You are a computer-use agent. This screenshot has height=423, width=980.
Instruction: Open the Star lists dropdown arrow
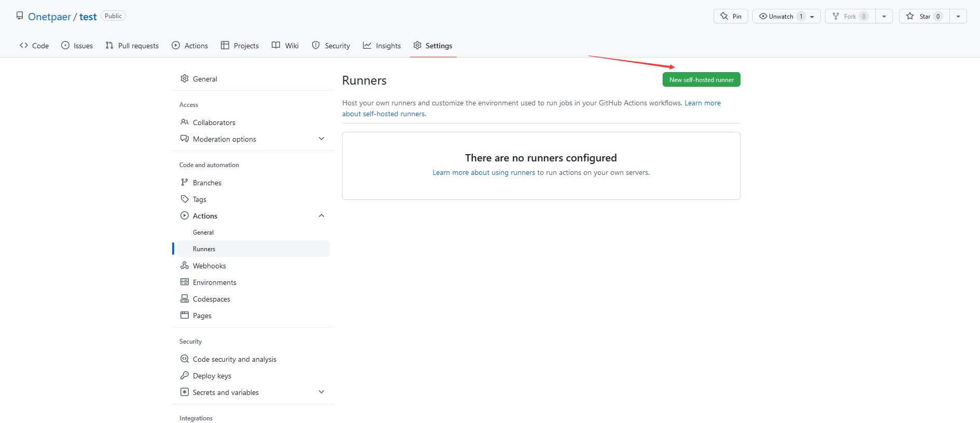[x=958, y=16]
